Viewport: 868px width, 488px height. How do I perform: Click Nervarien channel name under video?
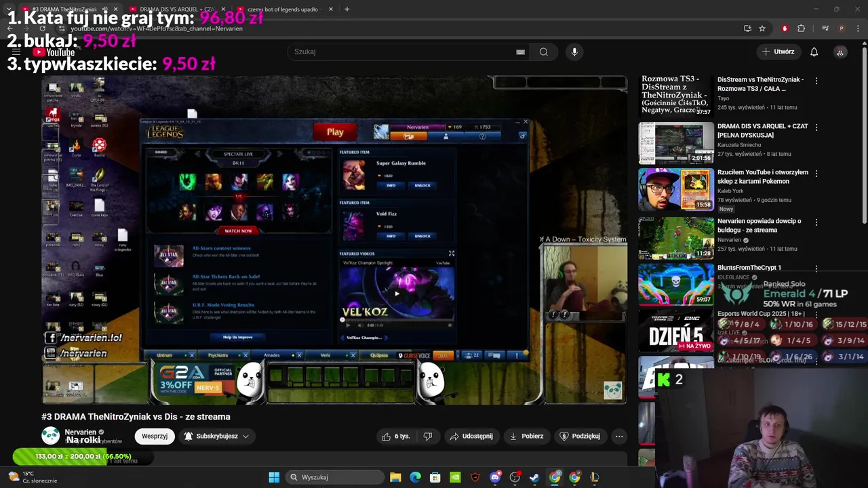click(80, 432)
